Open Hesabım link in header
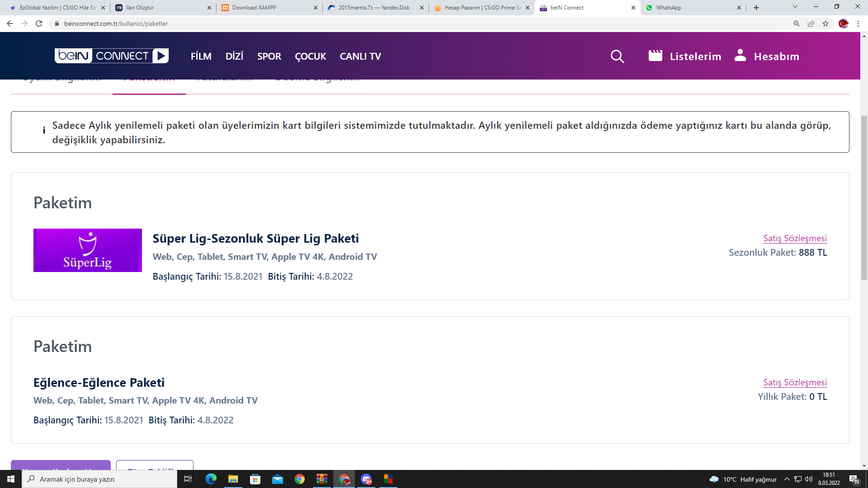The width and height of the screenshot is (868, 488). pyautogui.click(x=776, y=56)
